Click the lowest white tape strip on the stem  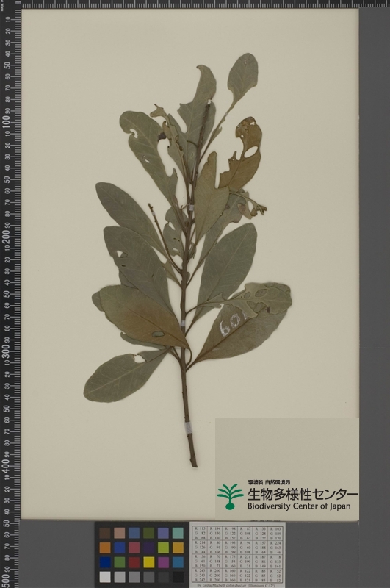[189, 428]
